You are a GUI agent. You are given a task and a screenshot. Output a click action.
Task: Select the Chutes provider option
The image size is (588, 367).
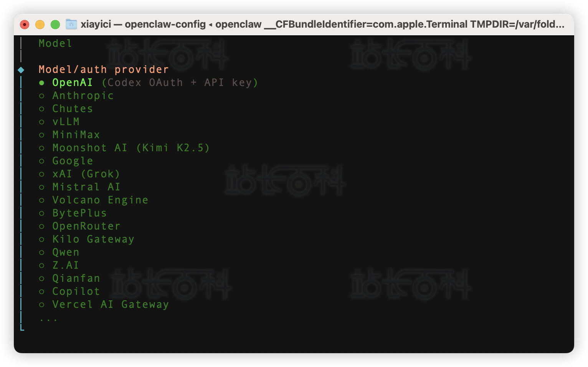click(x=66, y=109)
